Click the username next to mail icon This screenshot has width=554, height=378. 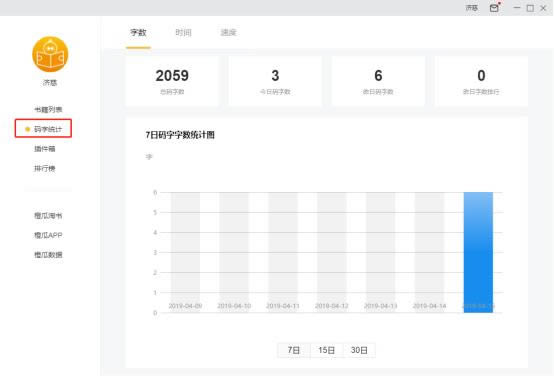[472, 8]
